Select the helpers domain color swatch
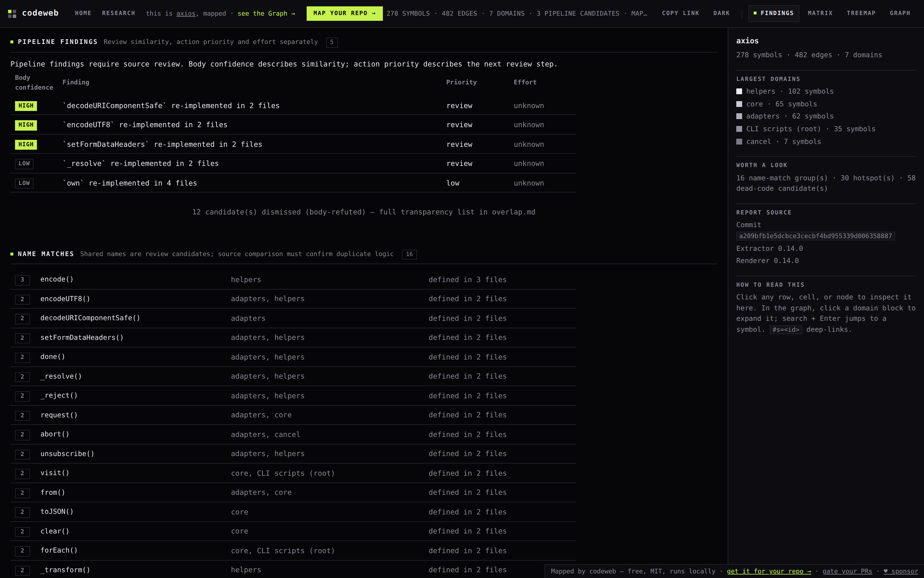The height and width of the screenshot is (578, 924). coord(739,91)
